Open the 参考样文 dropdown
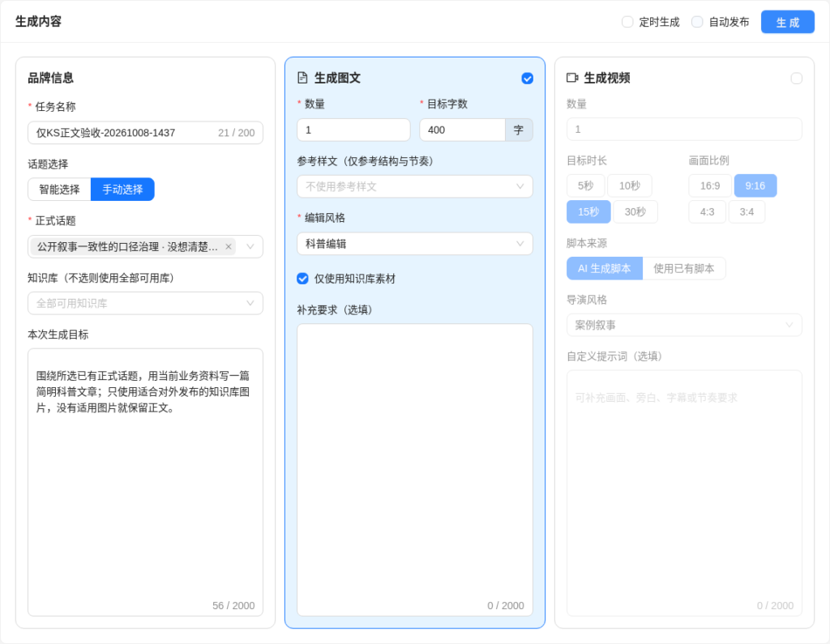Viewport: 830px width, 644px height. coord(415,186)
